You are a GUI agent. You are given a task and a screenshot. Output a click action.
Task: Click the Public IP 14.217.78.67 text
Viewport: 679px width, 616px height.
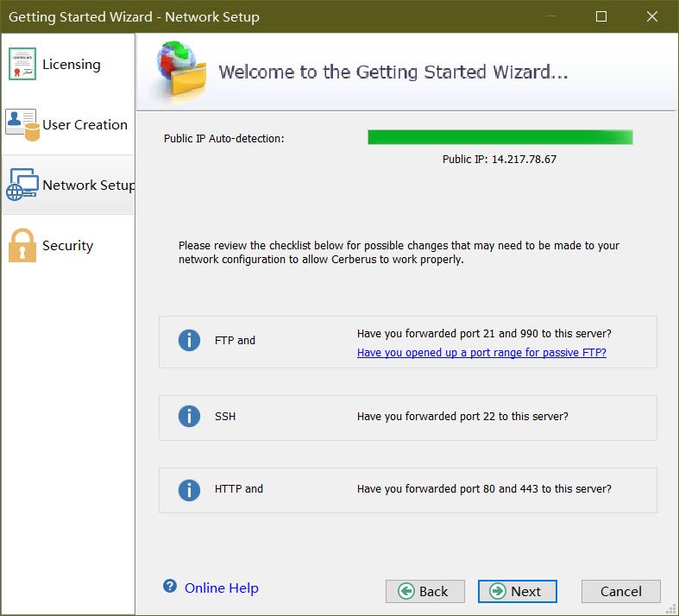(x=500, y=160)
